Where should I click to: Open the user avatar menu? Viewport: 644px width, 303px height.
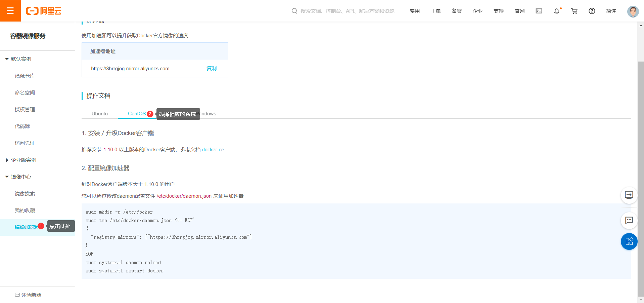pyautogui.click(x=633, y=11)
